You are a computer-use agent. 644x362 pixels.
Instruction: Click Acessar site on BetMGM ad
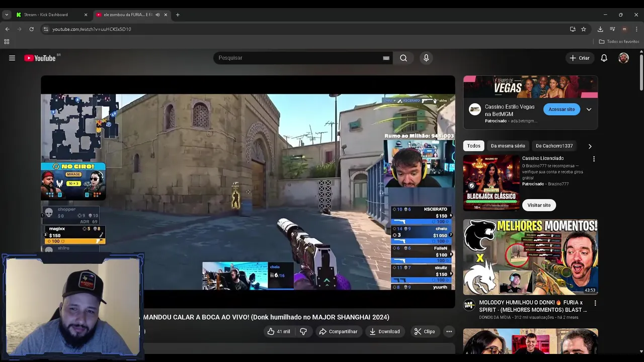click(x=561, y=109)
